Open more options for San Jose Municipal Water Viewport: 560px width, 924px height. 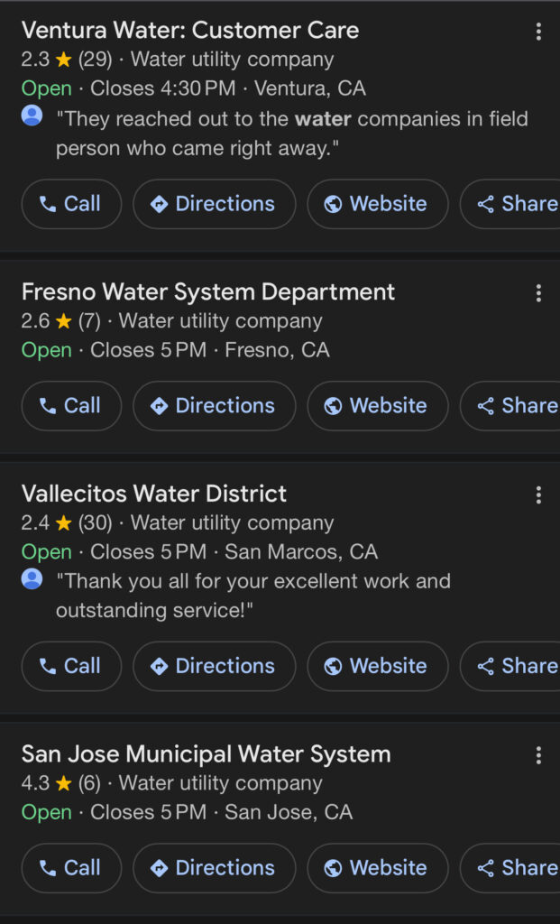point(538,755)
